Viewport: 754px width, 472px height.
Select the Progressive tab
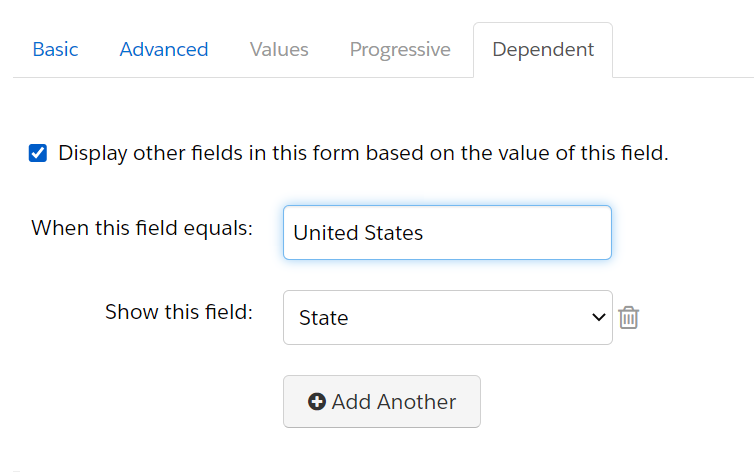[400, 50]
